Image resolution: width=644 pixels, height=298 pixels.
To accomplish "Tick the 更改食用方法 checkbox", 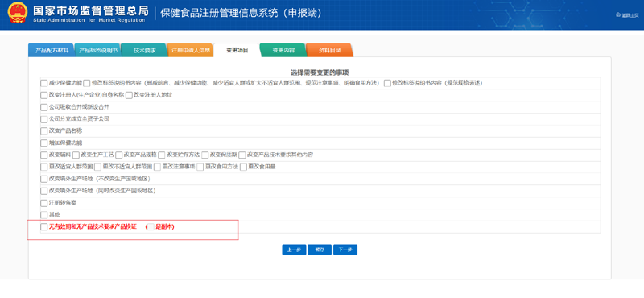I will click(x=200, y=167).
